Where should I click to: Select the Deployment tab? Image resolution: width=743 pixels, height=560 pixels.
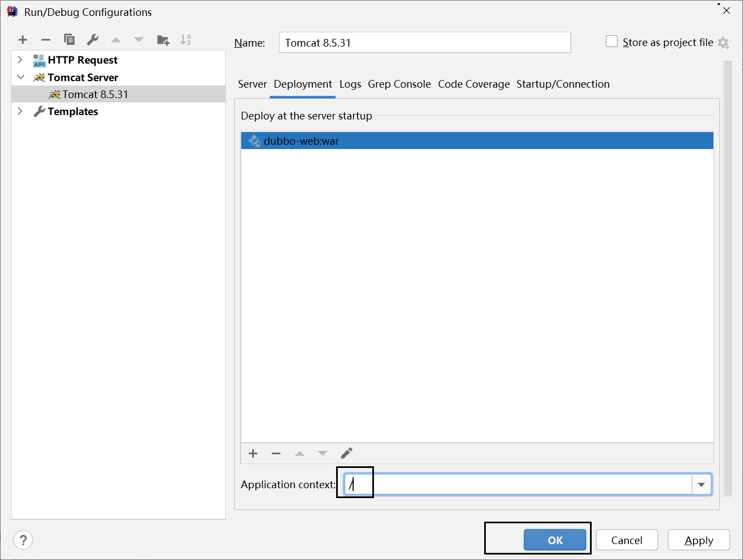pyautogui.click(x=303, y=84)
